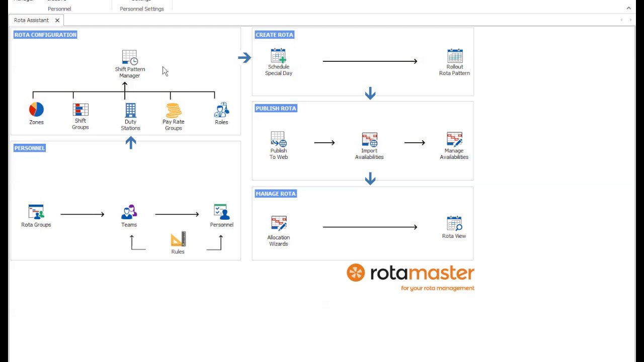Open Import Availabilities icon
This screenshot has height=362, width=644.
pos(369,139)
